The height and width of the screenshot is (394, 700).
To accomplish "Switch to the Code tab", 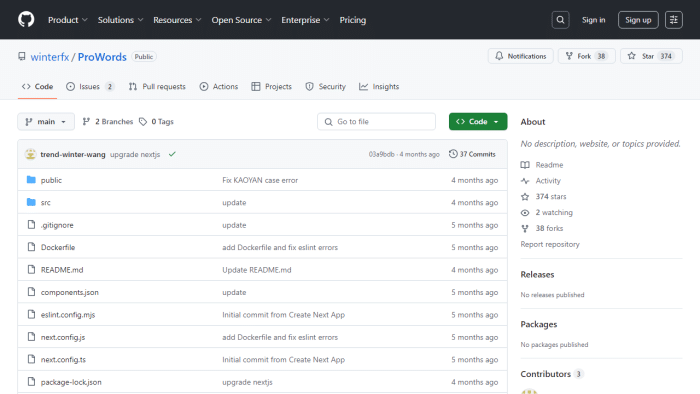I will [x=38, y=87].
